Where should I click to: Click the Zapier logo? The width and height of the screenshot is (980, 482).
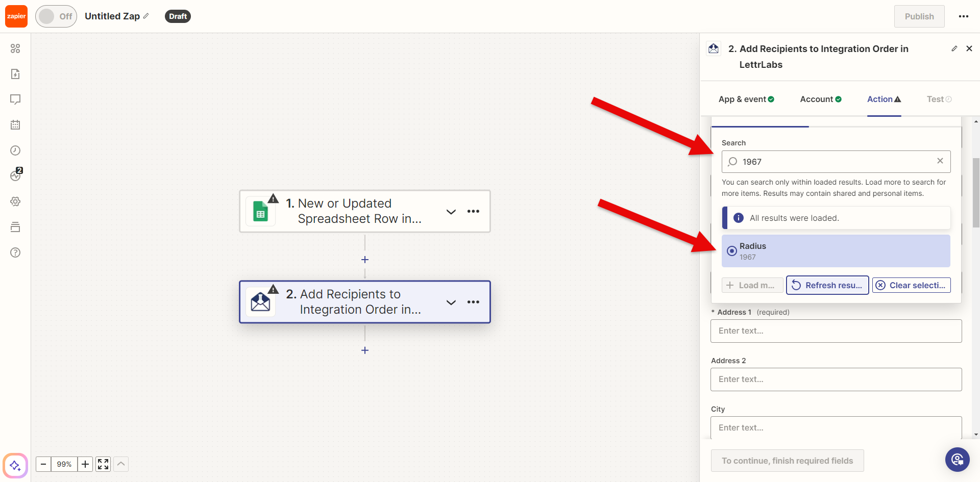pyautogui.click(x=16, y=16)
